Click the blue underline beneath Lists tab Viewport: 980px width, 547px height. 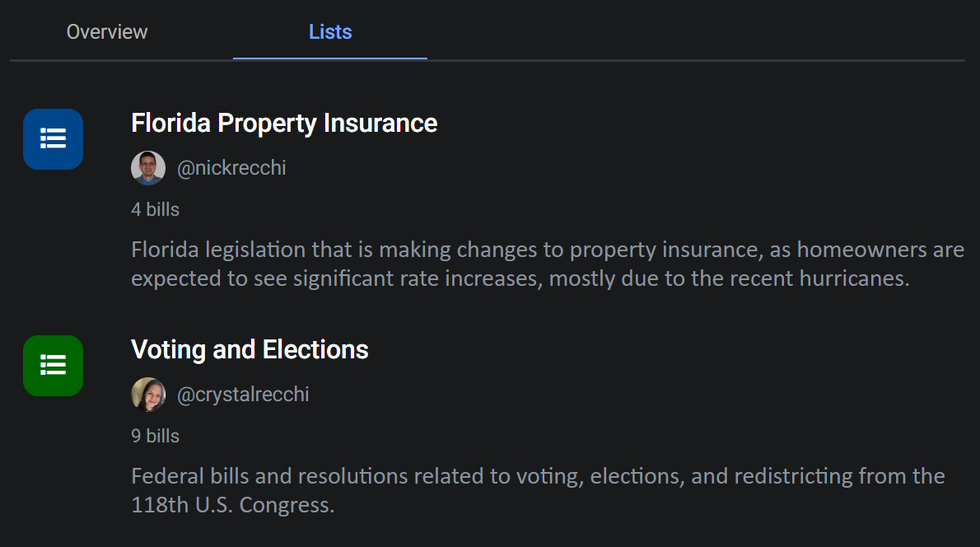(330, 58)
